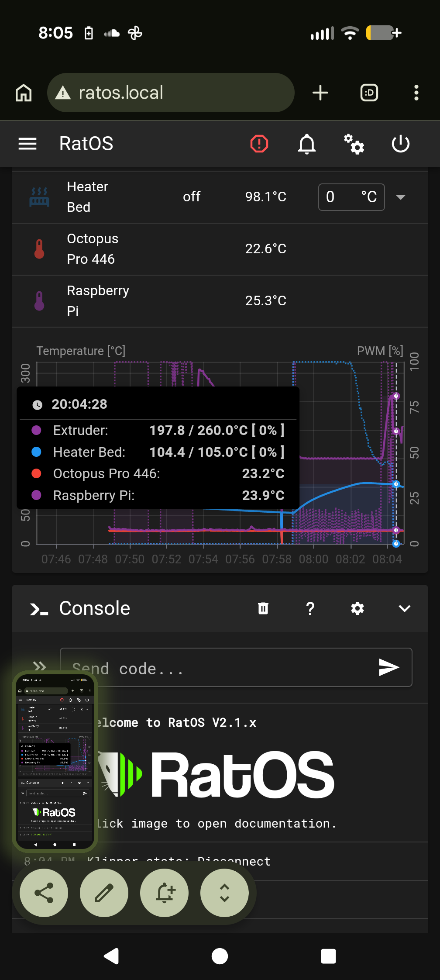Edit the screenshot with the pencil tool
The width and height of the screenshot is (440, 980).
point(104,893)
